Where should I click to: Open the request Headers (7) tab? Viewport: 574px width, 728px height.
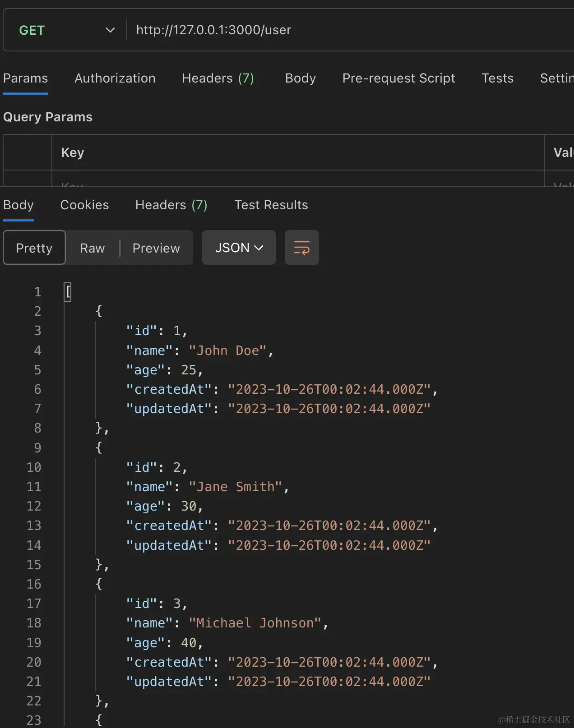(x=218, y=78)
